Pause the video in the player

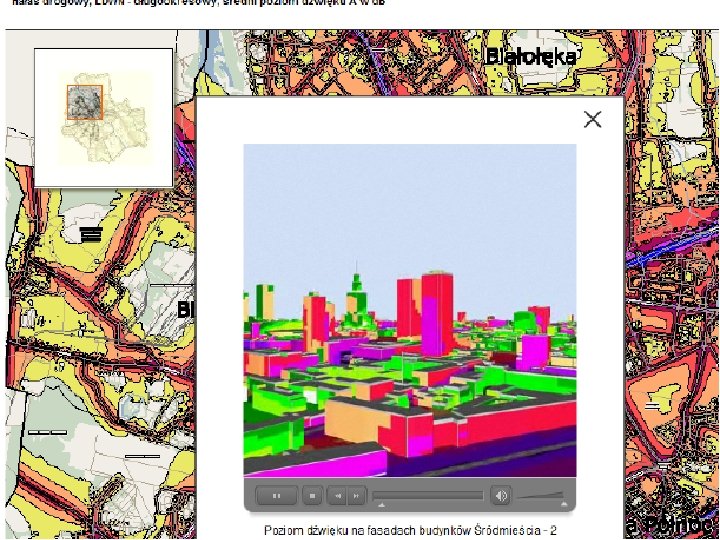pyautogui.click(x=276, y=496)
